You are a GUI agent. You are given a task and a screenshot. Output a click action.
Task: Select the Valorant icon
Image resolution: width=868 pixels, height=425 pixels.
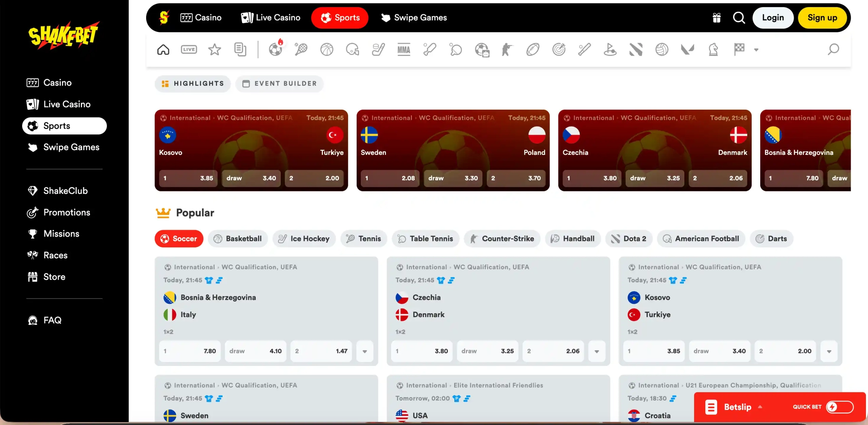click(x=687, y=50)
